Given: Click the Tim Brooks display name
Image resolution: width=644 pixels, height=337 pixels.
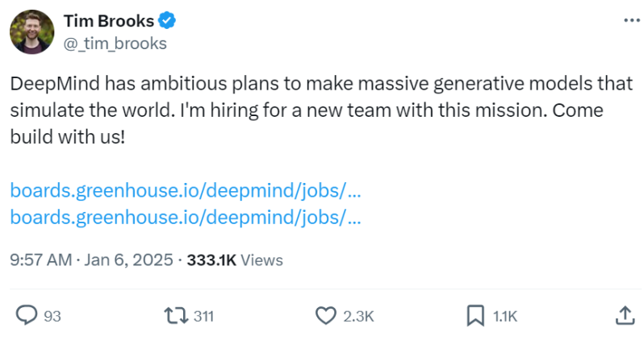Looking at the screenshot, I should click(x=108, y=22).
